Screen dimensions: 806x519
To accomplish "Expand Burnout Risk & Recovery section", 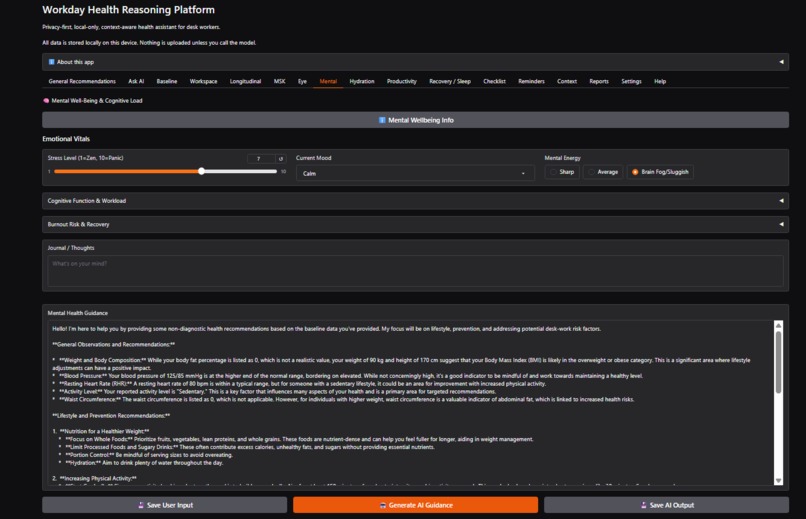I will click(415, 224).
